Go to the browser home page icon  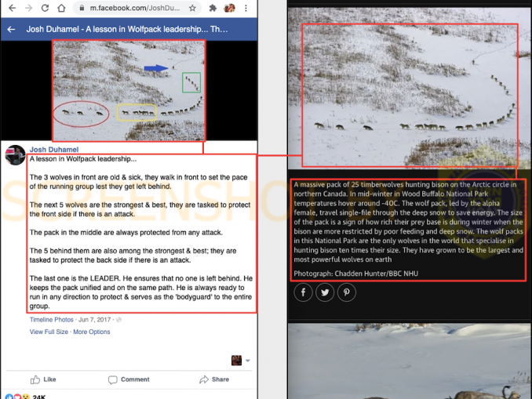(61, 8)
